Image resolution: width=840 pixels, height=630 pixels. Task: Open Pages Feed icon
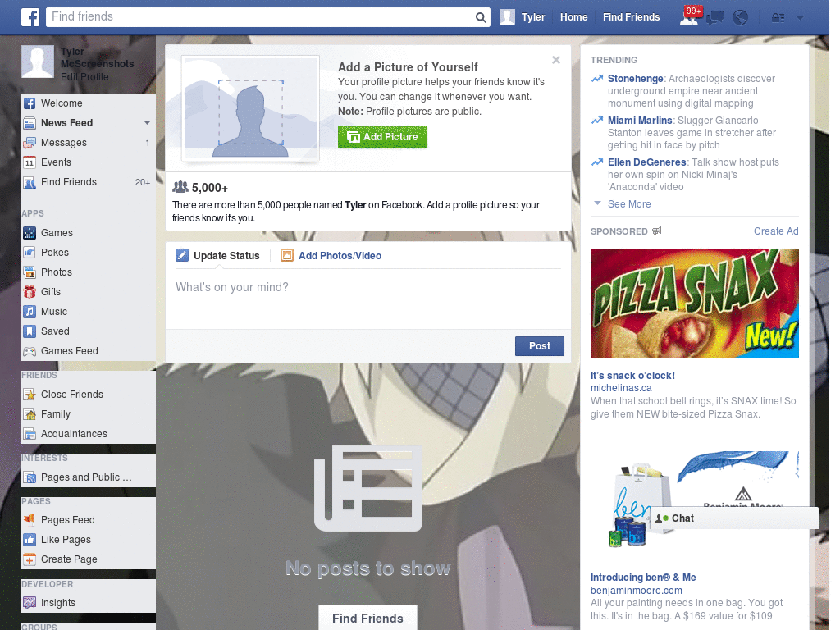[x=30, y=519]
